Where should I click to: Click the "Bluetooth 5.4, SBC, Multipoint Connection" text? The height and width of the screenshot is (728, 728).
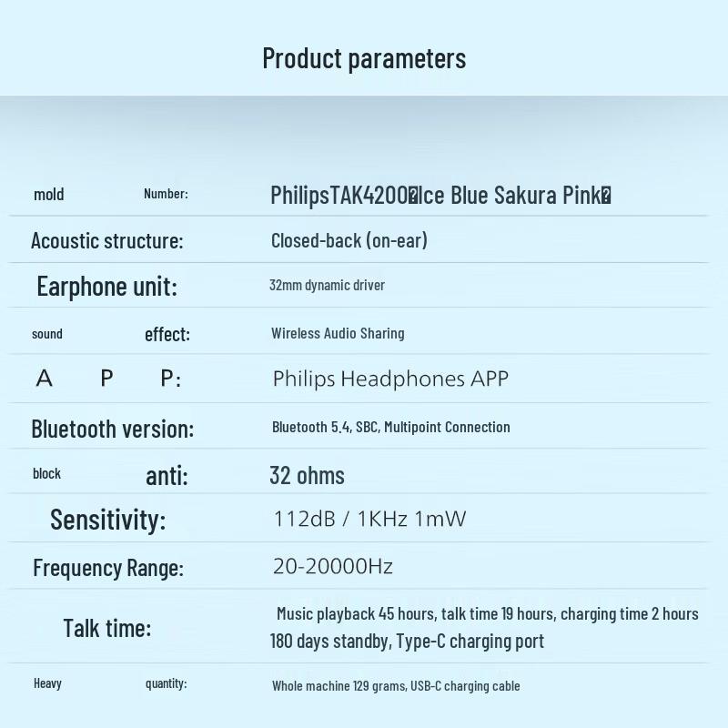pyautogui.click(x=390, y=427)
